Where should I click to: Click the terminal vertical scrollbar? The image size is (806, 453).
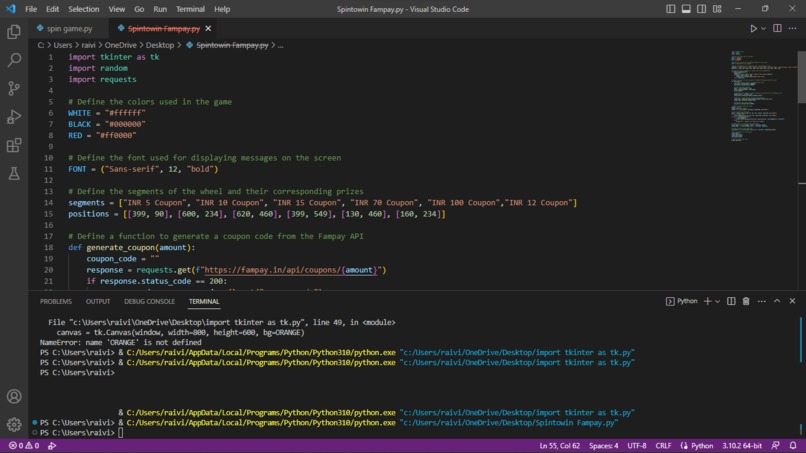(800, 339)
